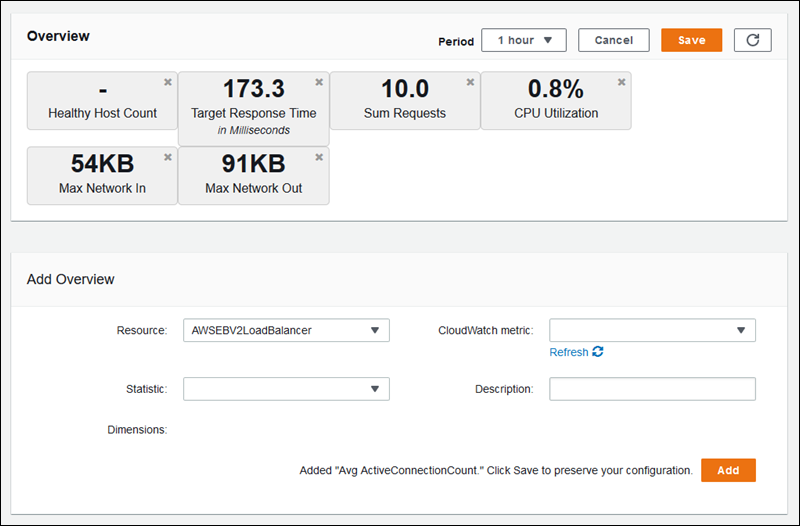Focus the Description text field

[x=652, y=389]
